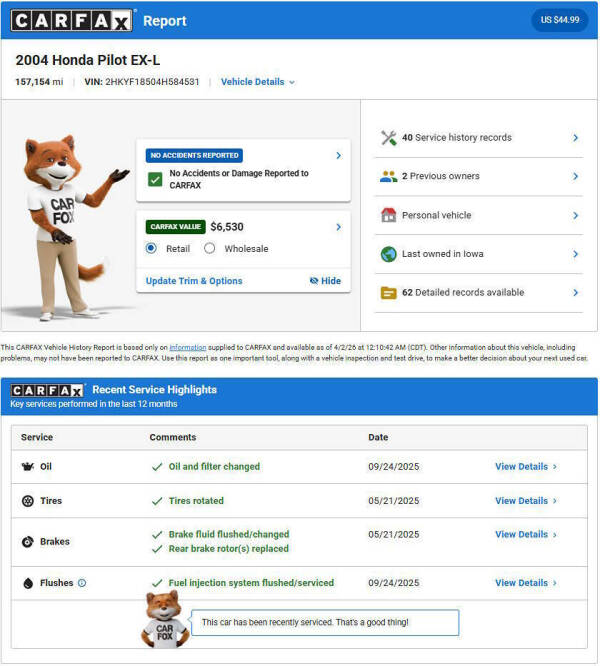The width and height of the screenshot is (600, 666).
Task: Click the Personal vehicle house icon
Action: (389, 215)
